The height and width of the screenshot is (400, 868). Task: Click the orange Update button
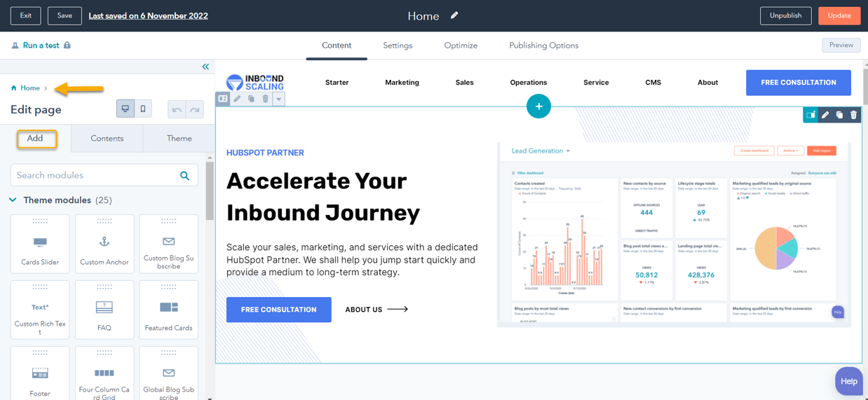(839, 15)
